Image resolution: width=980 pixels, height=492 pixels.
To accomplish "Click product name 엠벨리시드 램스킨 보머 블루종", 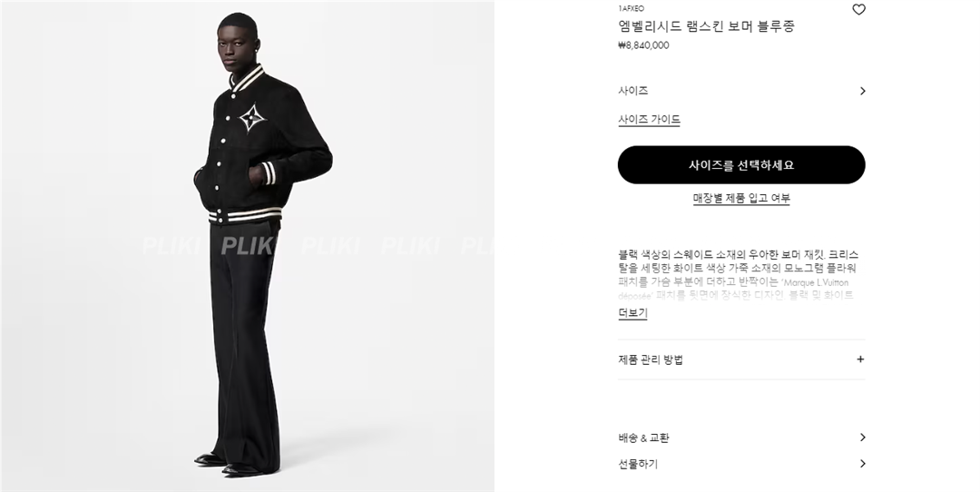I will (706, 26).
